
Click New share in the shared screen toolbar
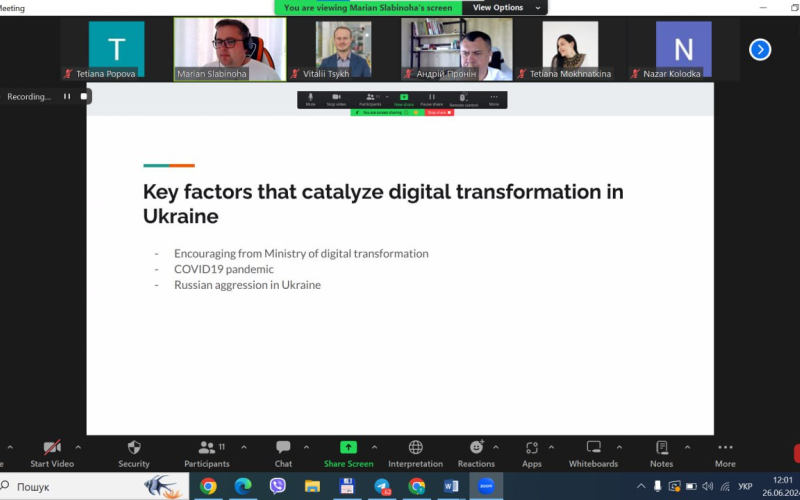coord(404,99)
